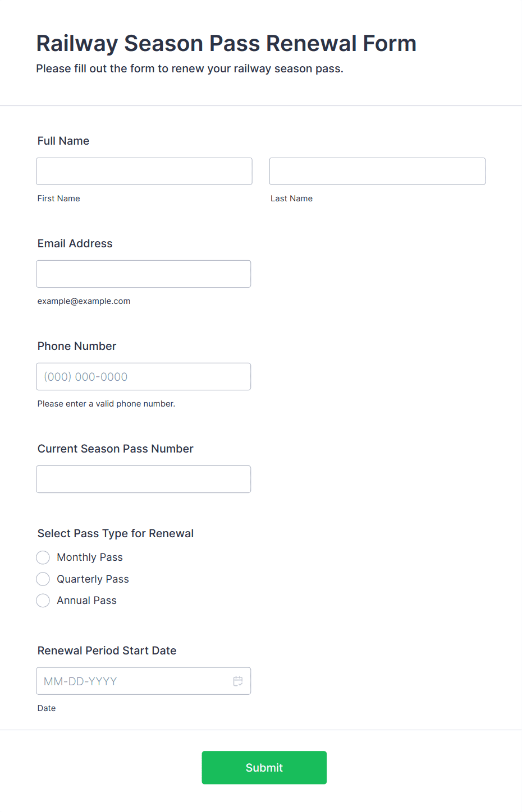
Task: Click the Email Address label
Action: (75, 243)
